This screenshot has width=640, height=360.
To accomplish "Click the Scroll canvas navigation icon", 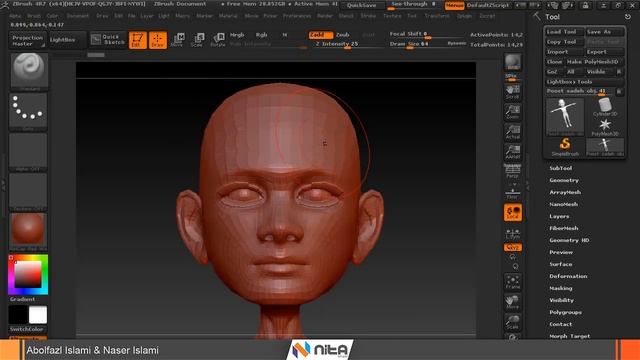I will click(513, 92).
